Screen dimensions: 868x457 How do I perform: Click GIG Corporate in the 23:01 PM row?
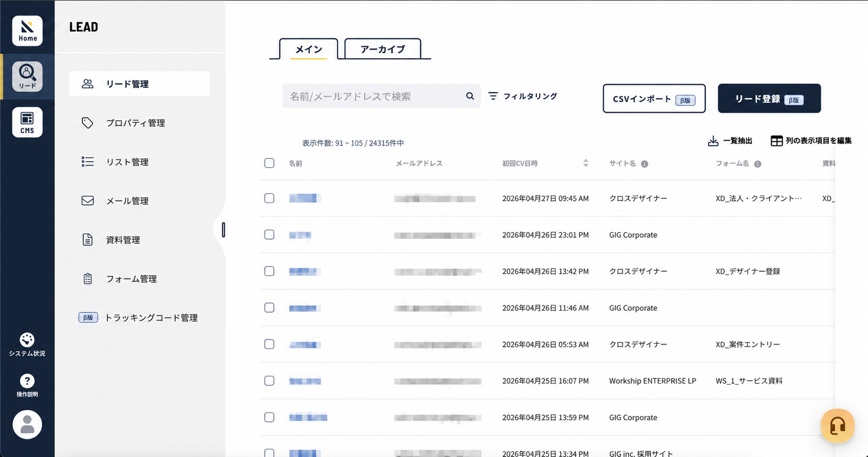tap(633, 235)
